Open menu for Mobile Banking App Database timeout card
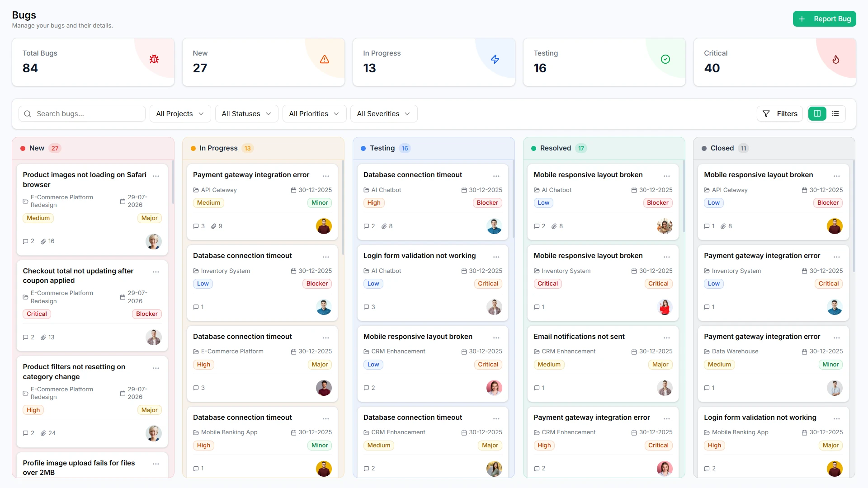This screenshot has height=488, width=868. pos(326,418)
